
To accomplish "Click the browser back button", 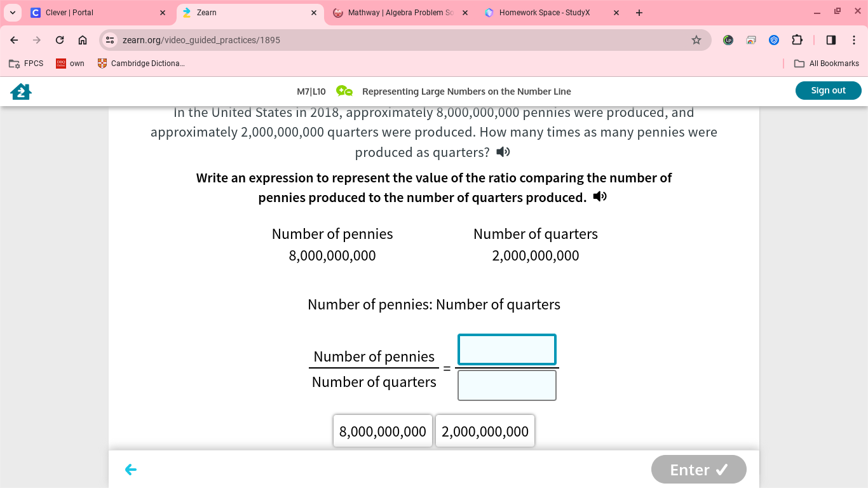I will 14,40.
